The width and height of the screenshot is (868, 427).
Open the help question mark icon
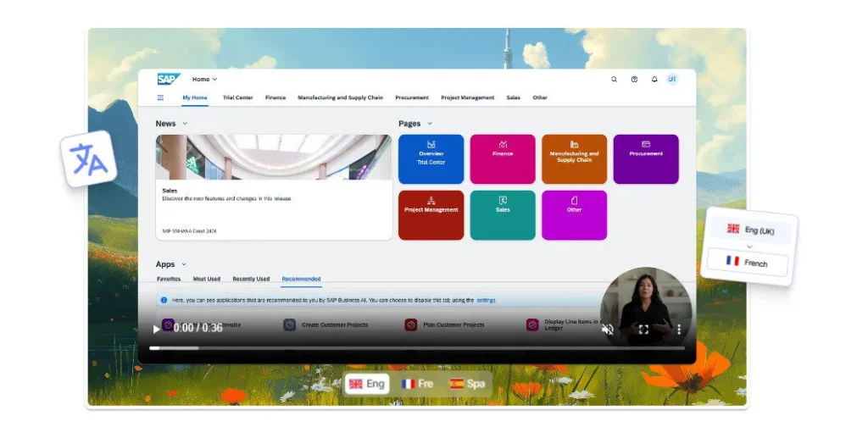634,79
